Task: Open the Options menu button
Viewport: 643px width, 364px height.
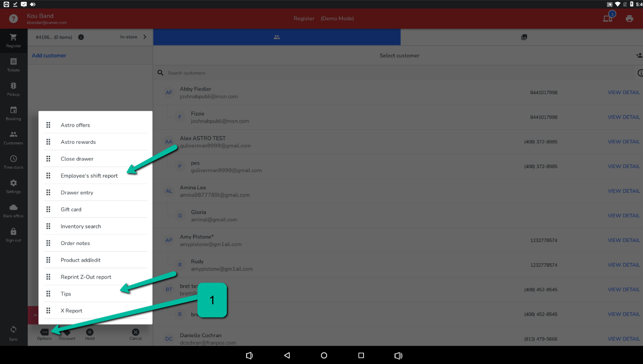Action: (x=44, y=333)
